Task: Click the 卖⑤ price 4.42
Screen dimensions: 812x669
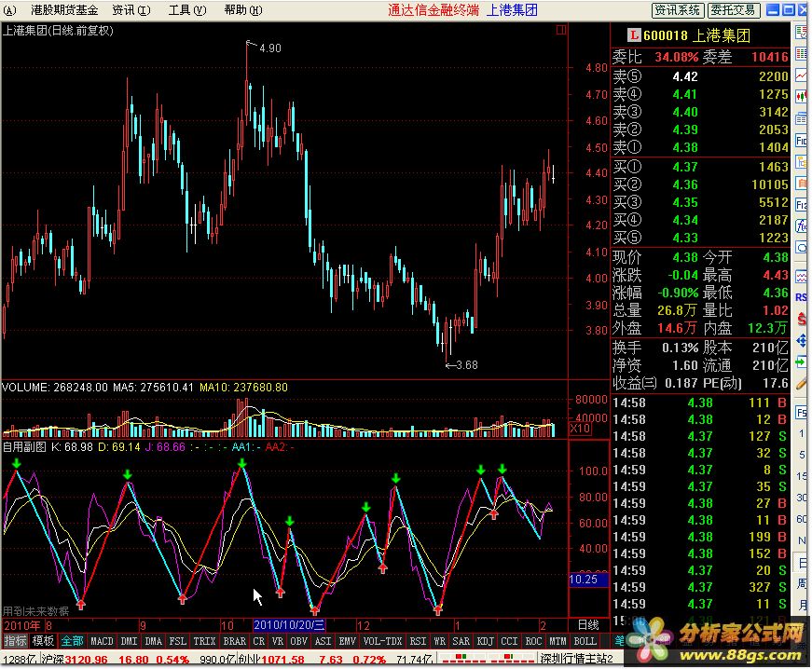Action: click(x=685, y=76)
